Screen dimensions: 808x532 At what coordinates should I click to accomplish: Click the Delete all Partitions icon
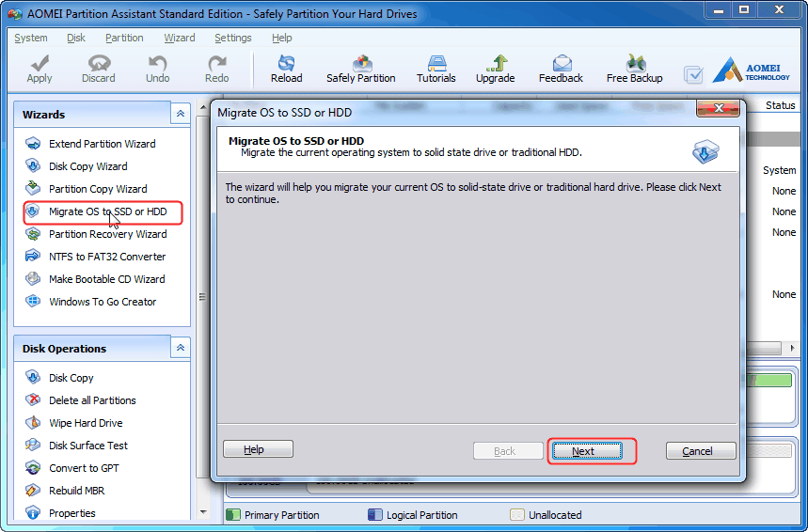click(33, 399)
